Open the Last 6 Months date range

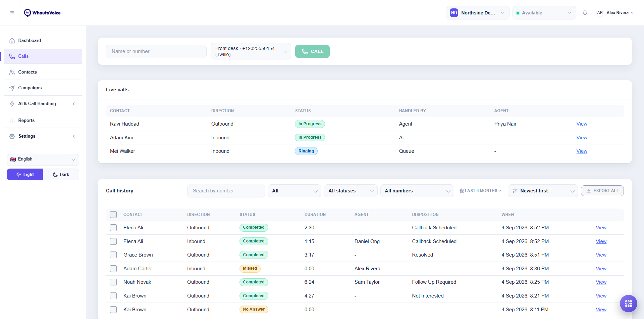(x=480, y=191)
